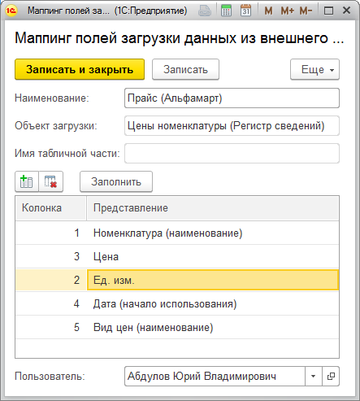This screenshot has height=401, width=360.
Task: Click the M- memory subtract button
Action: (x=306, y=11)
